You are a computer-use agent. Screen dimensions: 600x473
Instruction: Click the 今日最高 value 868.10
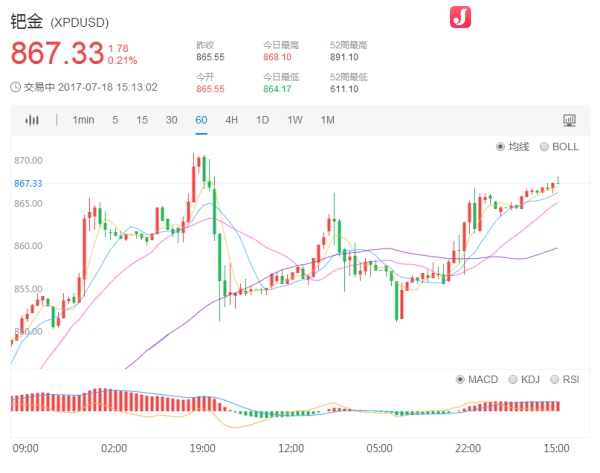coord(277,57)
